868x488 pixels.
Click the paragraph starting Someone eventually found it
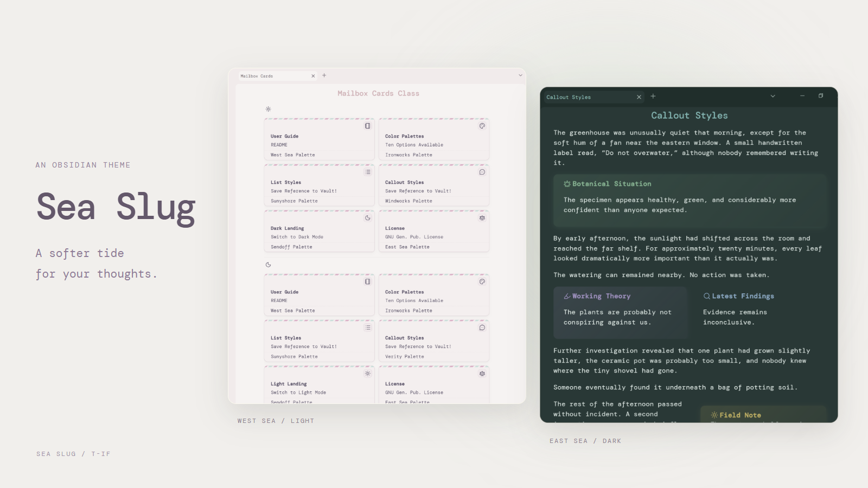click(675, 388)
